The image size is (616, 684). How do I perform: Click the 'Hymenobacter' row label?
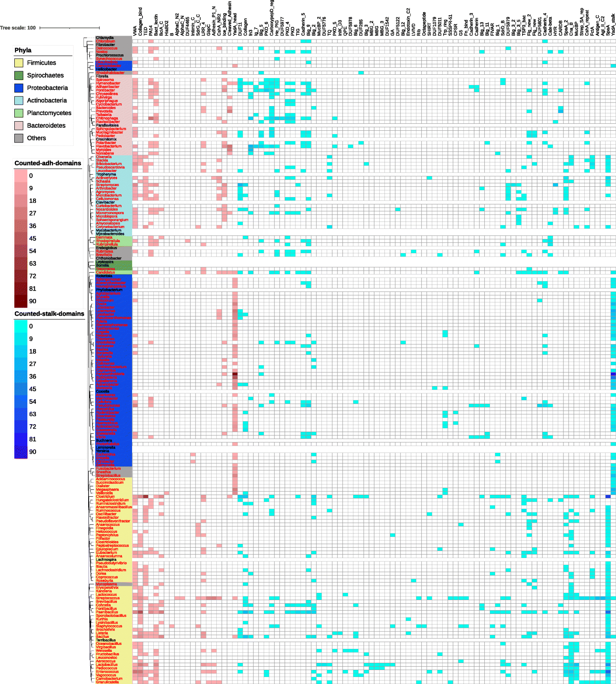point(108,83)
